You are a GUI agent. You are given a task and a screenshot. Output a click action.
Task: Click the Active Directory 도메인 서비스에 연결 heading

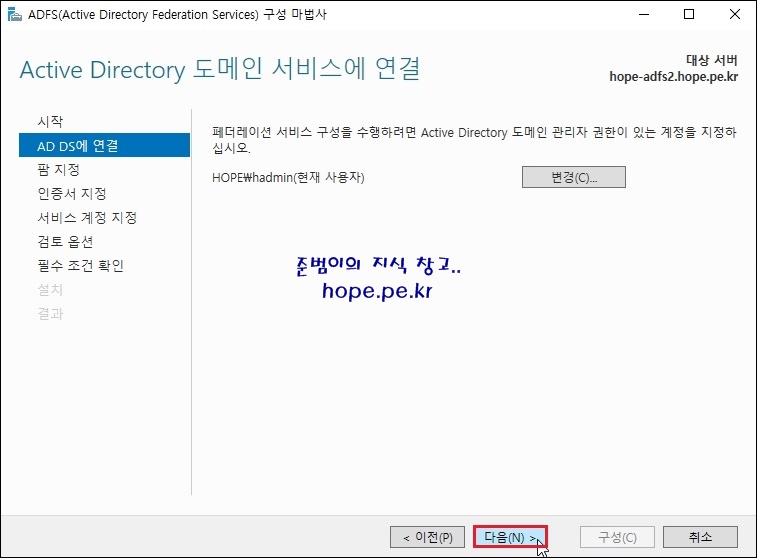[x=220, y=70]
